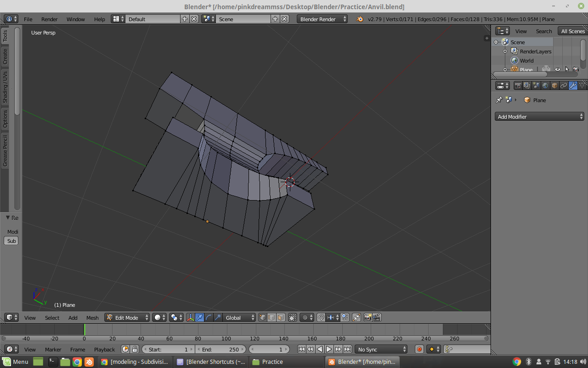Viewport: 588px width, 368px height.
Task: Open the Constraints properties tab with the chain icon
Action: [x=564, y=86]
